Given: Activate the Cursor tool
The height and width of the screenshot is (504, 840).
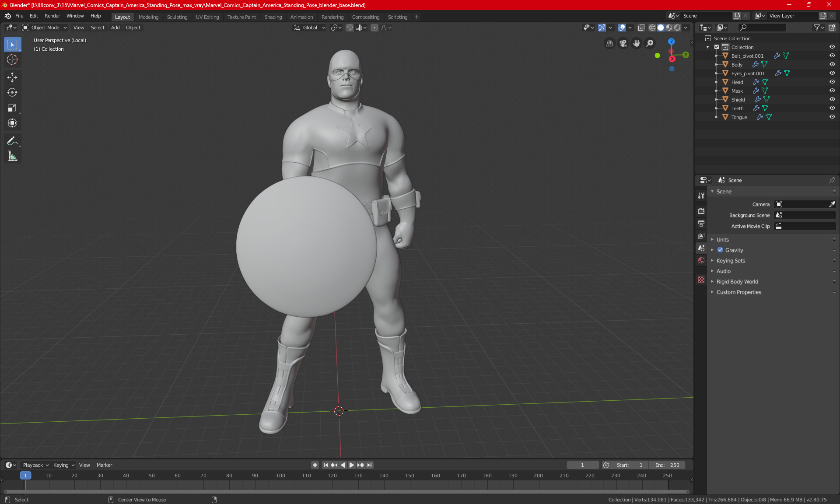Looking at the screenshot, I should (x=12, y=59).
